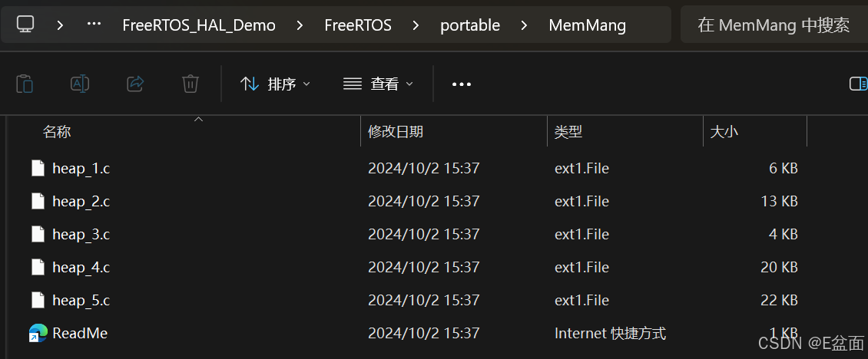Click the paste clipboard icon
Image resolution: width=868 pixels, height=359 pixels.
click(x=25, y=84)
